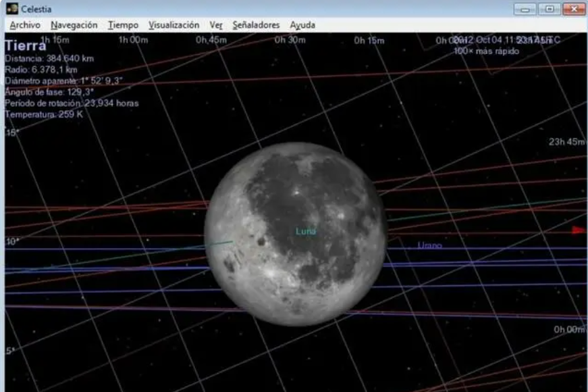Viewport: 588px width, 392px height.
Task: Click the 0h 30m grid label
Action: pyautogui.click(x=290, y=41)
